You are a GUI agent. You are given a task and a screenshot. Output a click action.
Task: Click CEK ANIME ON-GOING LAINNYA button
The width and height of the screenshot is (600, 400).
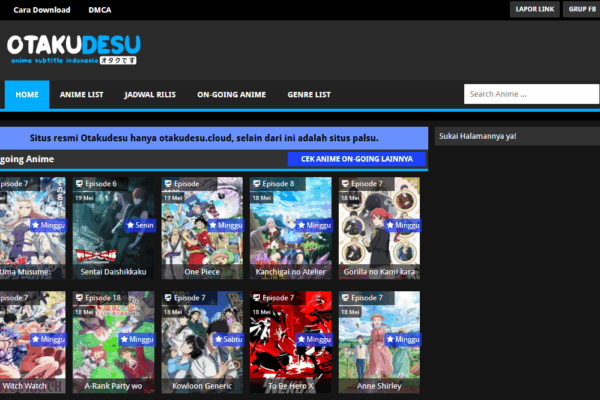357,159
